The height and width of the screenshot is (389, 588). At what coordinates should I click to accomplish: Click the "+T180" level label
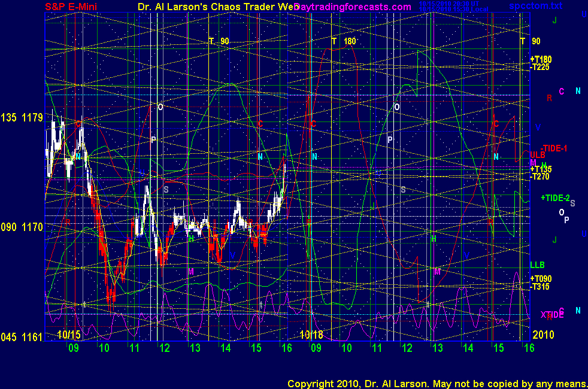[541, 59]
